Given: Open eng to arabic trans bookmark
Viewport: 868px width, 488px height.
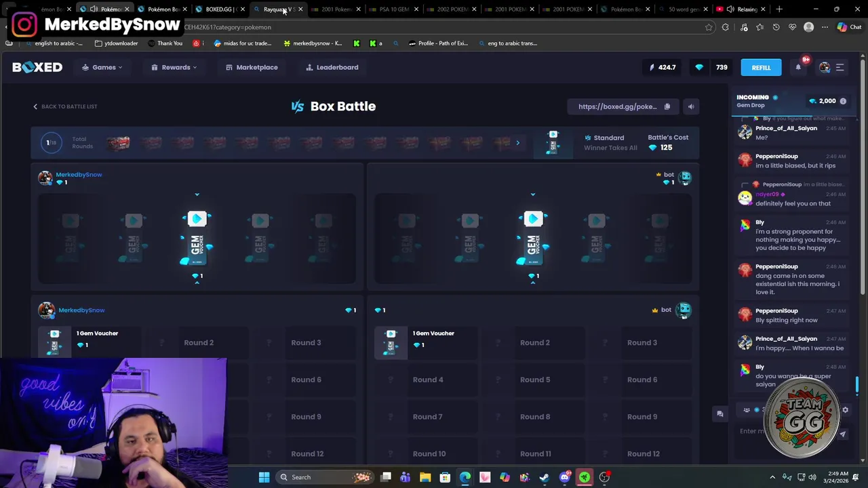Looking at the screenshot, I should point(508,43).
